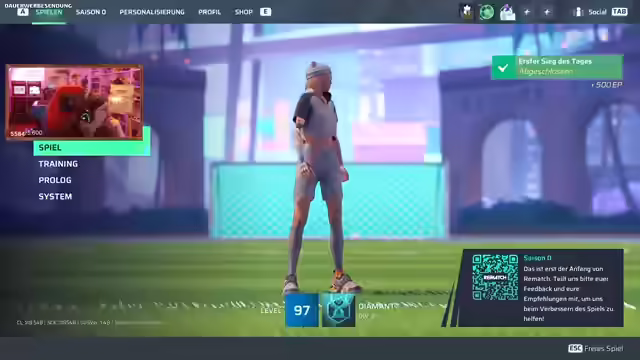Open the Saison 0 tab
Image resolution: width=640 pixels, height=360 pixels.
91,12
